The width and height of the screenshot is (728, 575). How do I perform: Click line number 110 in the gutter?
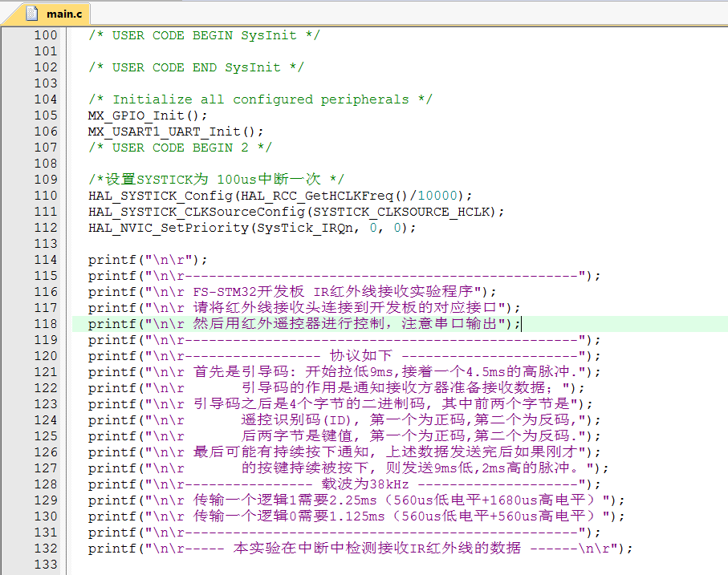click(46, 196)
